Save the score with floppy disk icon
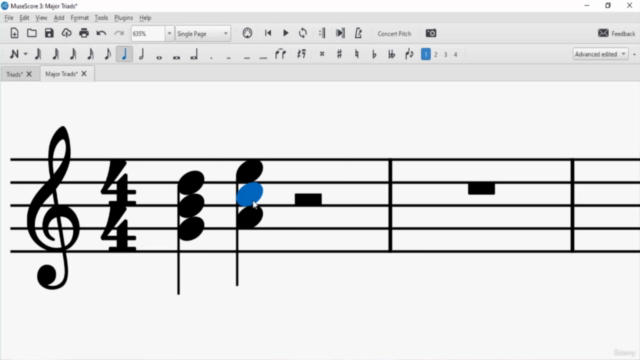 pyautogui.click(x=49, y=33)
